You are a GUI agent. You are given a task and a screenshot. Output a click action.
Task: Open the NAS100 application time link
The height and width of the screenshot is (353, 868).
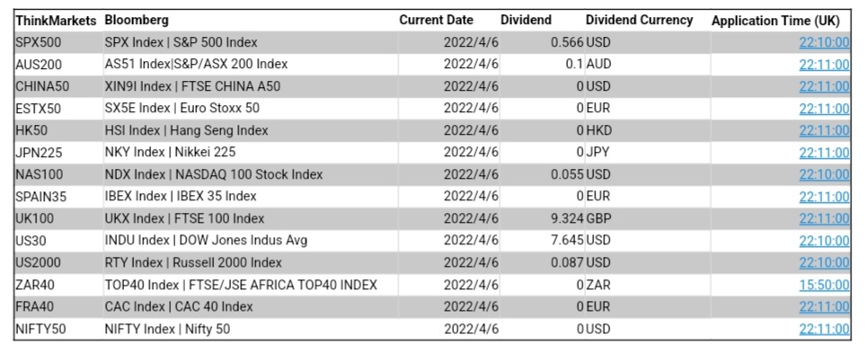coord(824,175)
